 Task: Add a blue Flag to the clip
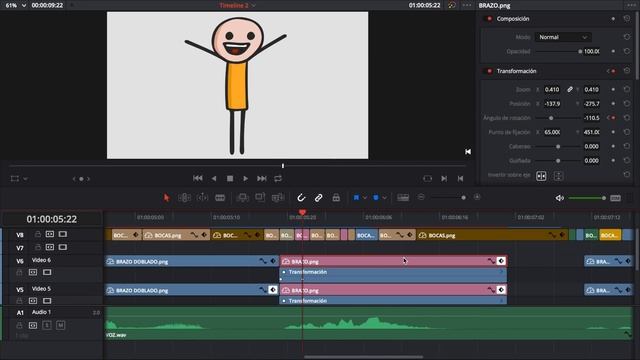click(x=356, y=198)
